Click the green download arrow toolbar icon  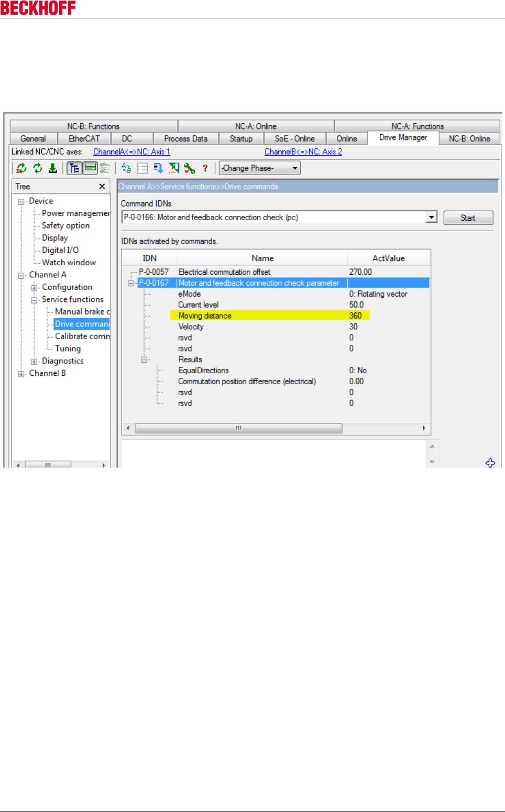[x=53, y=168]
